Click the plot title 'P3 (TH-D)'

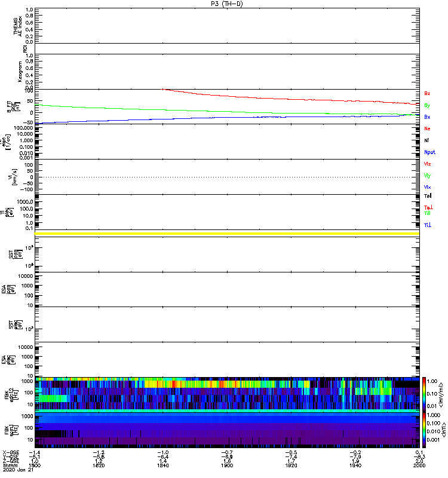[x=227, y=4]
